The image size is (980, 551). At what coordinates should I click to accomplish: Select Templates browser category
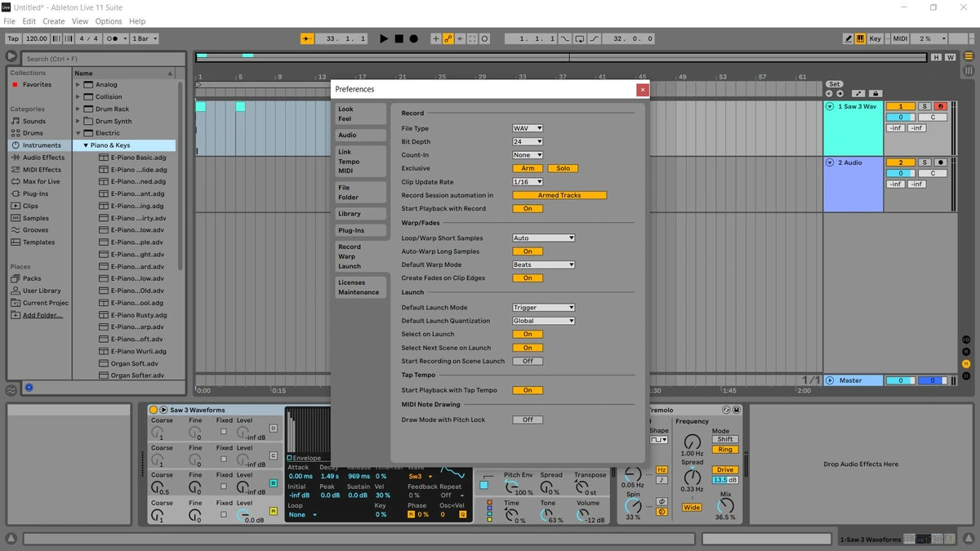point(38,242)
